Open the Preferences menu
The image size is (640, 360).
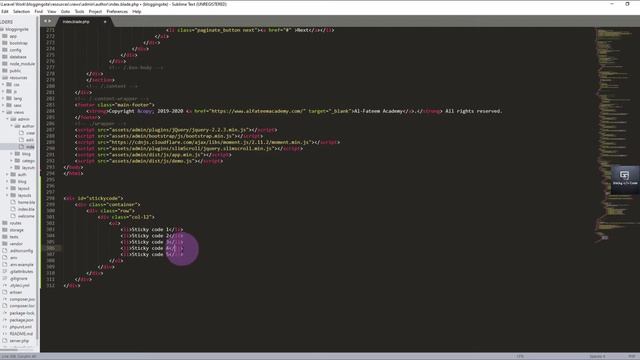tap(117, 11)
